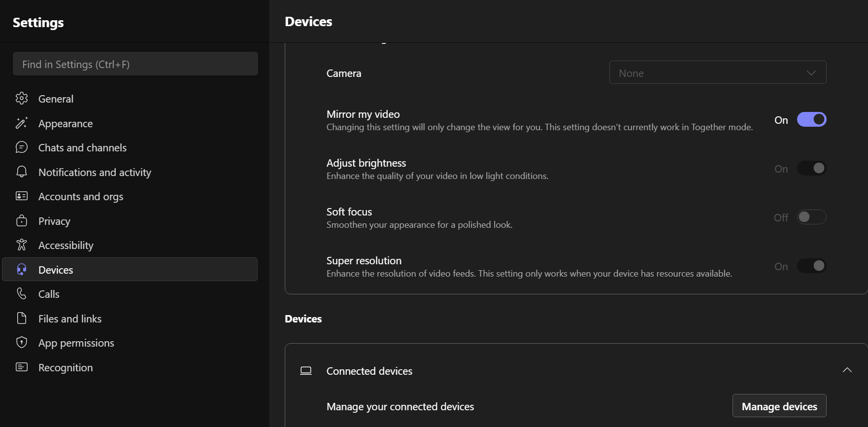Go to App permissions settings
868x427 pixels.
[76, 343]
